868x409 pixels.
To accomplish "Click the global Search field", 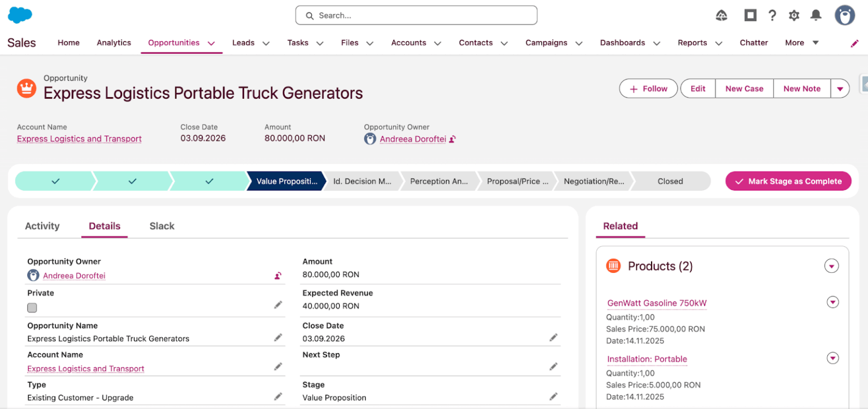I will click(x=416, y=15).
